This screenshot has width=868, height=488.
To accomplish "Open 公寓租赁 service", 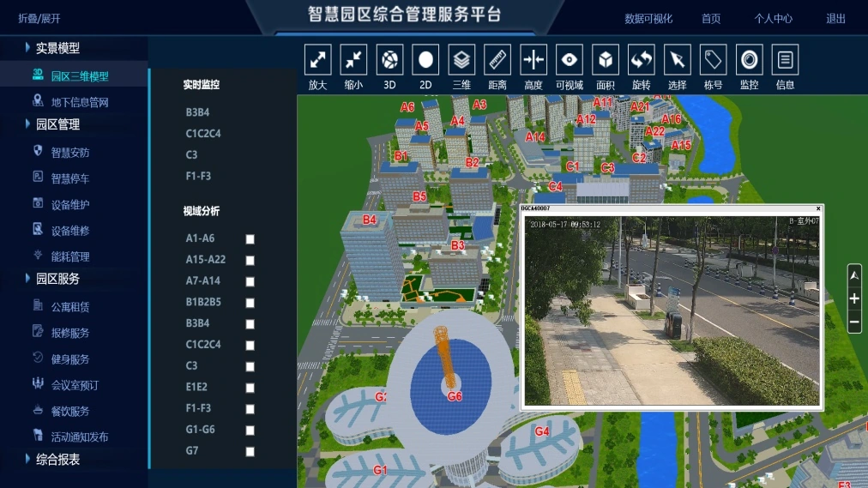I will pos(70,307).
